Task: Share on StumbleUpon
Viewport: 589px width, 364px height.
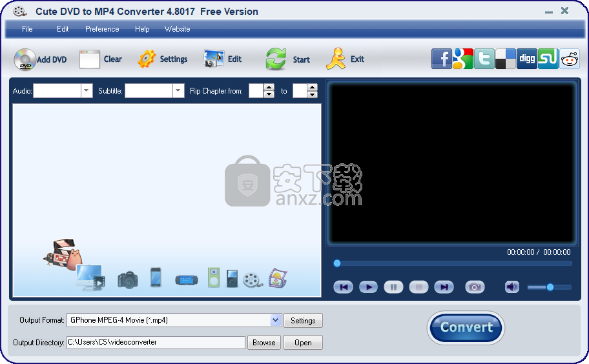Action: coord(548,59)
